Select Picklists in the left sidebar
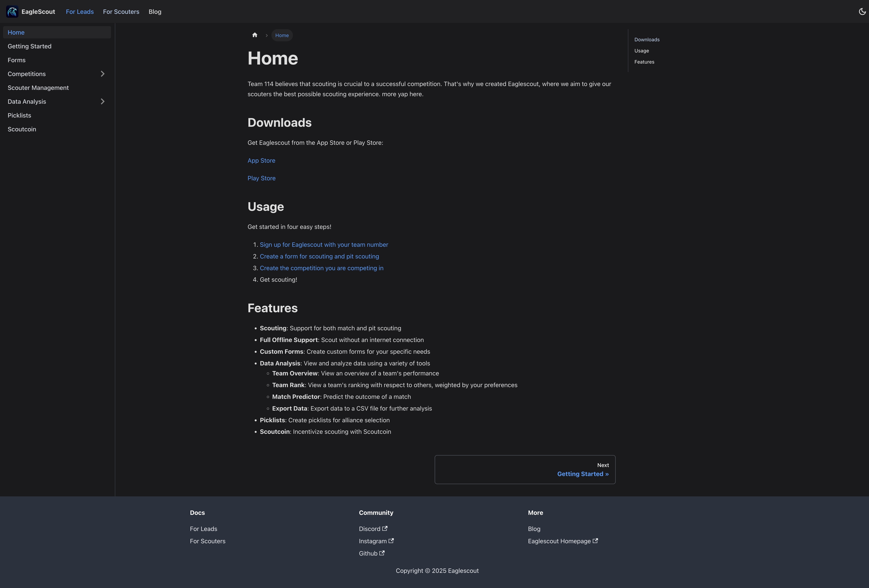This screenshot has width=869, height=588. 19,115
